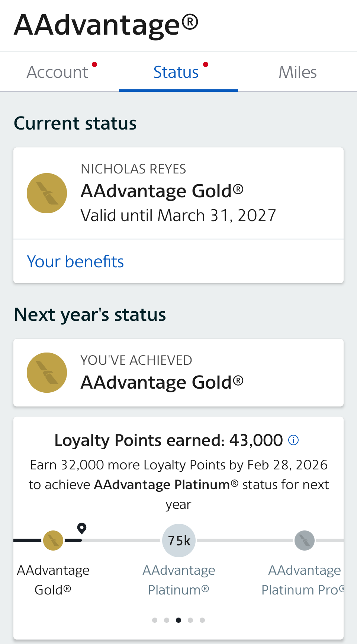Tap the gold badge in Next year's status
357x644 pixels.
tap(47, 373)
